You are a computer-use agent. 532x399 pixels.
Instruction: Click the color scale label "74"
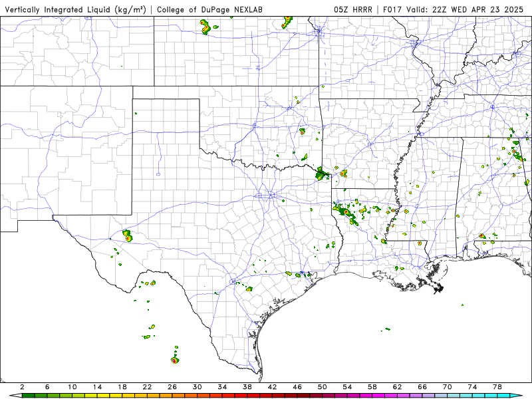tap(472, 387)
